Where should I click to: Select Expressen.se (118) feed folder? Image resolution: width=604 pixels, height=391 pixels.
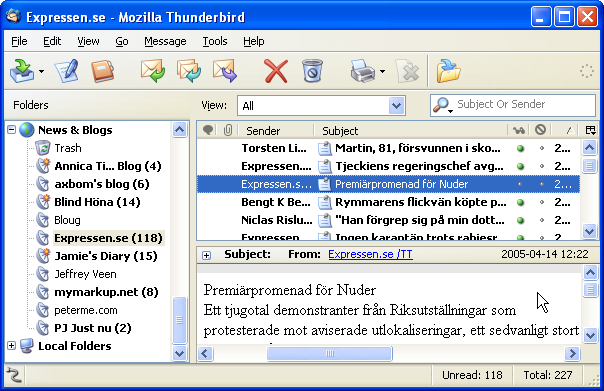tap(108, 238)
